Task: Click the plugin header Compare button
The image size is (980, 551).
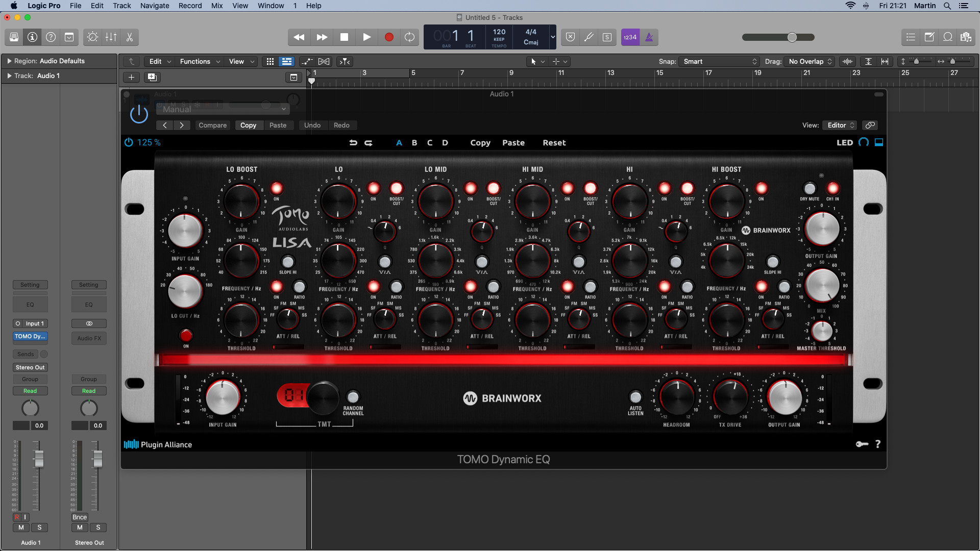Action: [212, 125]
